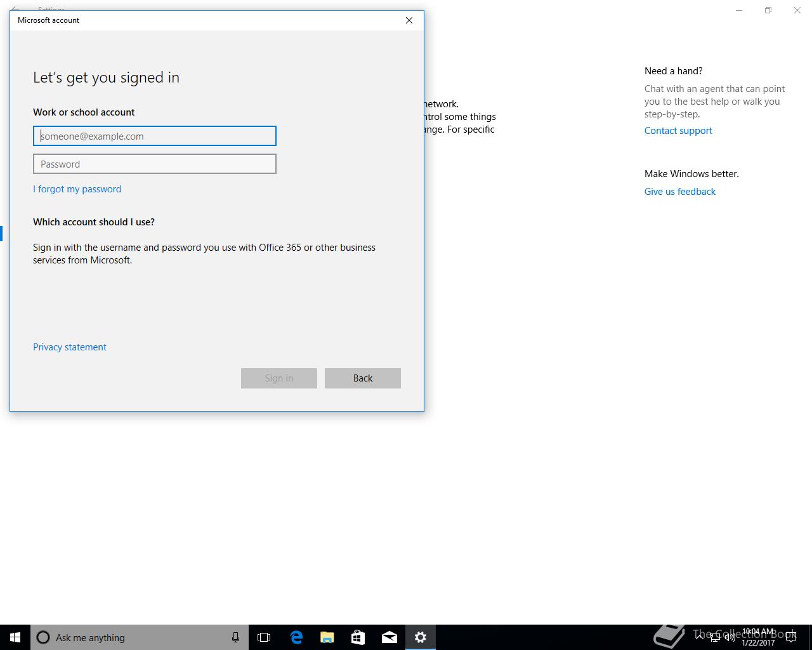Open the Mail app from the taskbar
The image size is (812, 650).
[390, 637]
